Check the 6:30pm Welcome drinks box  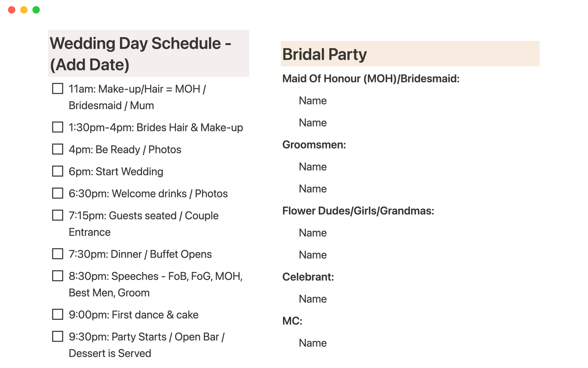58,194
